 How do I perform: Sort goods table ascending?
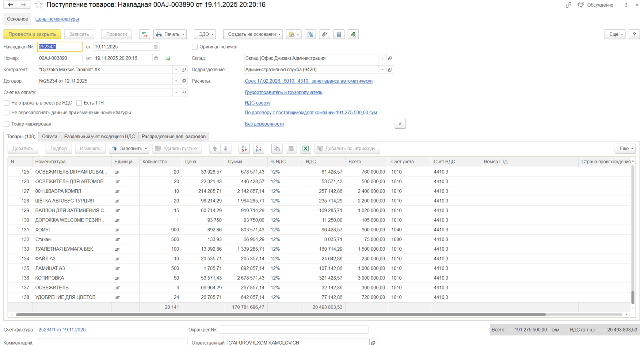coord(244,148)
